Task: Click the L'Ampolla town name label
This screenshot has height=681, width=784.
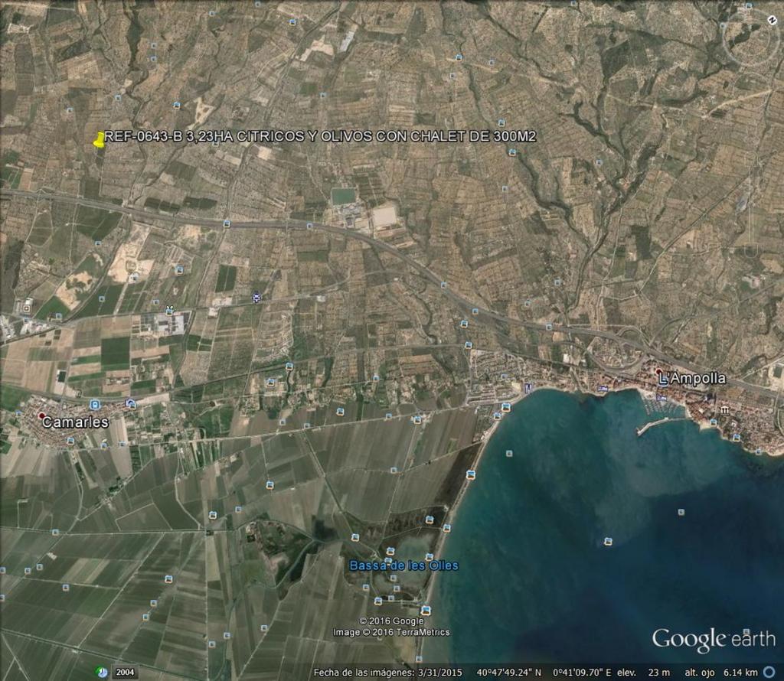Action: coord(692,378)
